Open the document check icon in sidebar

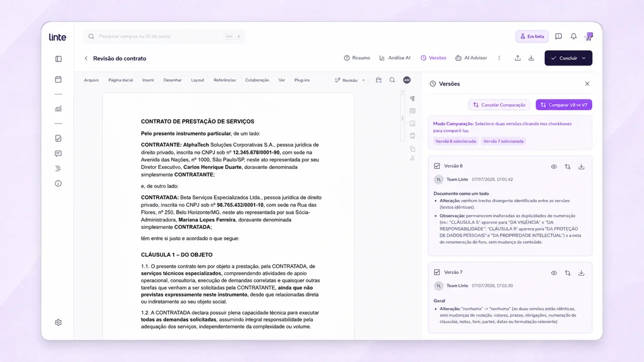pyautogui.click(x=58, y=138)
